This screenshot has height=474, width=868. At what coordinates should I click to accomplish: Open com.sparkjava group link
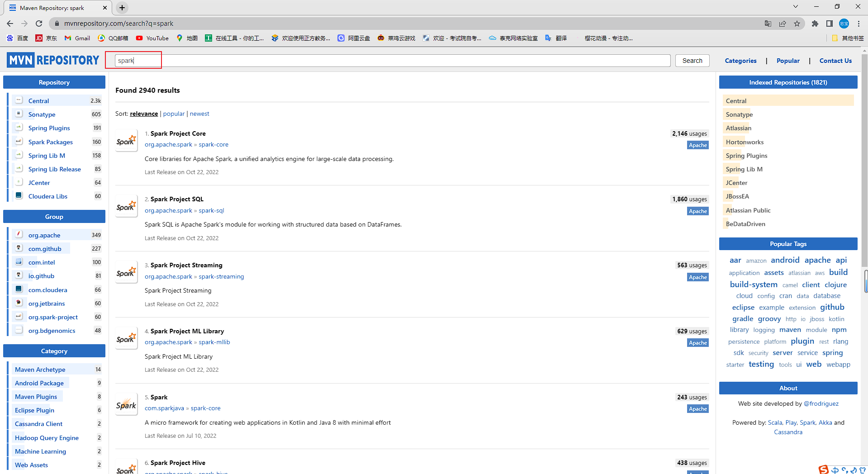[164, 408]
